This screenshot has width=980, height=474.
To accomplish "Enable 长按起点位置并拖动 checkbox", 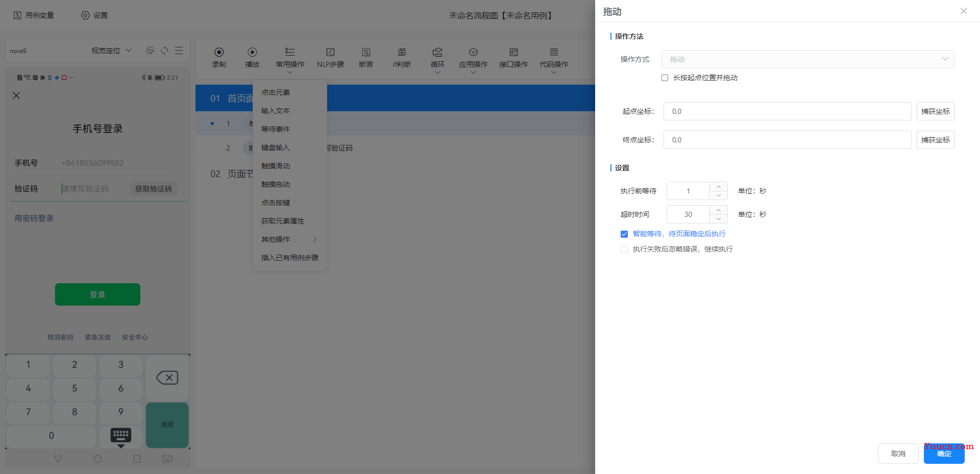I will (x=665, y=78).
